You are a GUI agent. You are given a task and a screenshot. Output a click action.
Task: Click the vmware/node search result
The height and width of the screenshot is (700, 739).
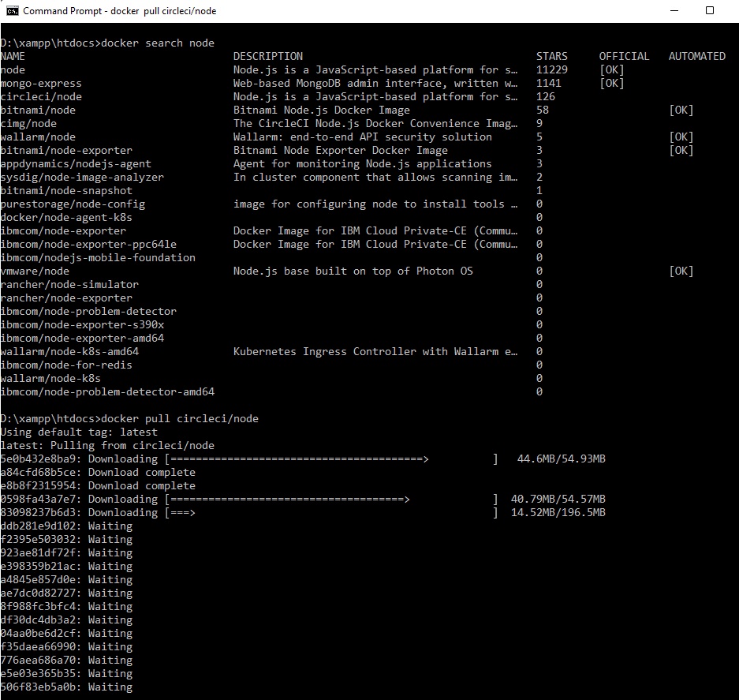35,271
